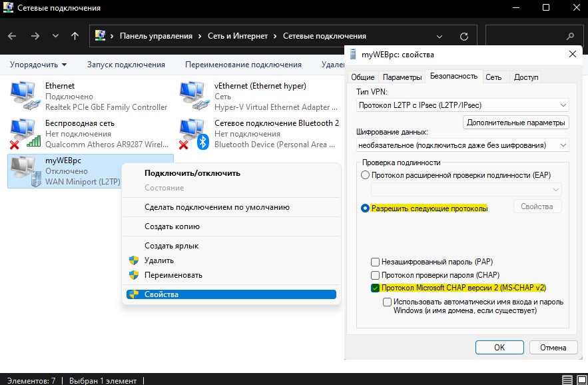This screenshot has height=385, width=588.
Task: Click the search magnifier icon
Action: pyautogui.click(x=570, y=37)
